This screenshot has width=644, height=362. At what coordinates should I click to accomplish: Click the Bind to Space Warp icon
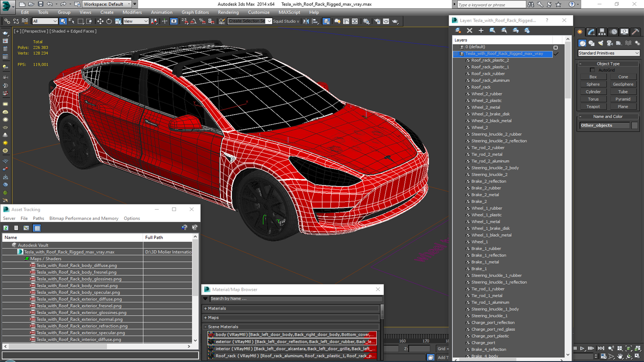[25, 21]
